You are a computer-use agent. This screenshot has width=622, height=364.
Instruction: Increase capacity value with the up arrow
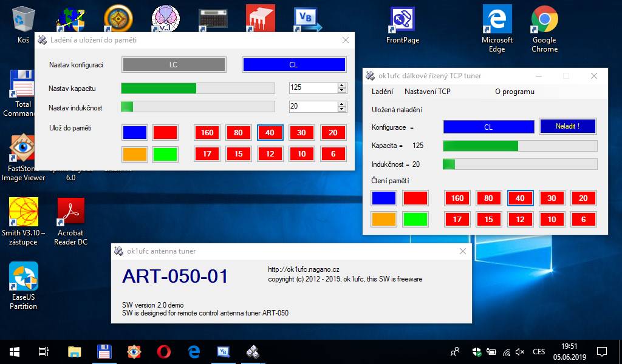click(342, 85)
